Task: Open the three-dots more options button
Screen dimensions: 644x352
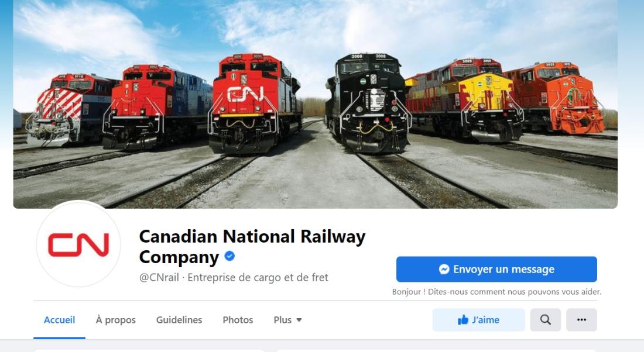Action: 581,320
